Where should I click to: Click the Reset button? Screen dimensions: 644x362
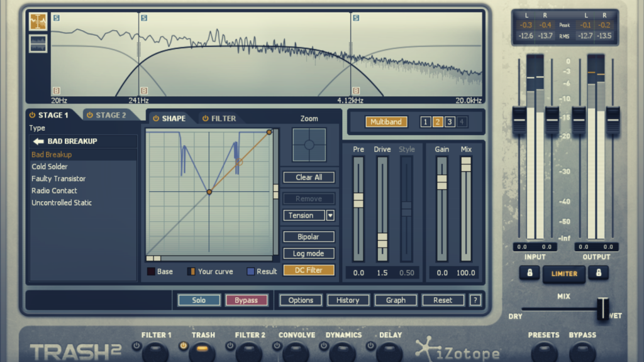pos(443,300)
